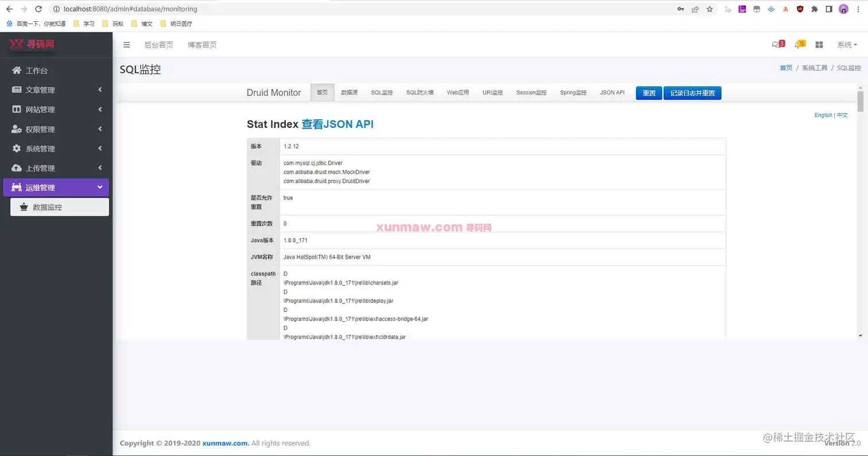Open the 学习 bookmarks folder
The height and width of the screenshot is (456, 868).
[x=84, y=24]
